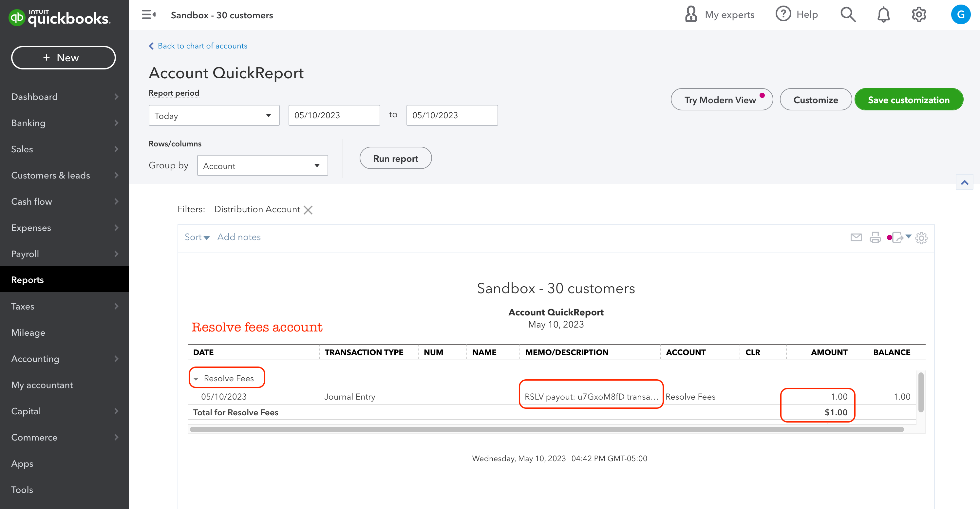Open Banking in the sidebar menu

tap(64, 123)
